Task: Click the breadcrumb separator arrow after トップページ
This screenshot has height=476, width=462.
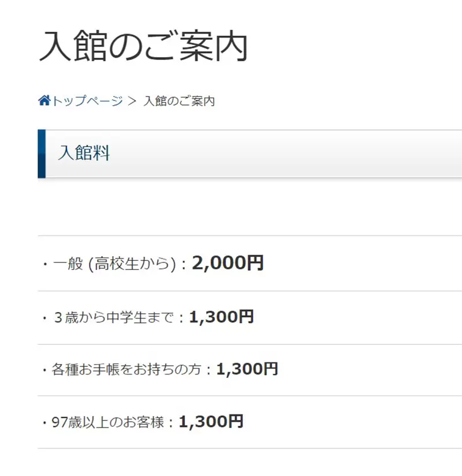Action: (132, 101)
